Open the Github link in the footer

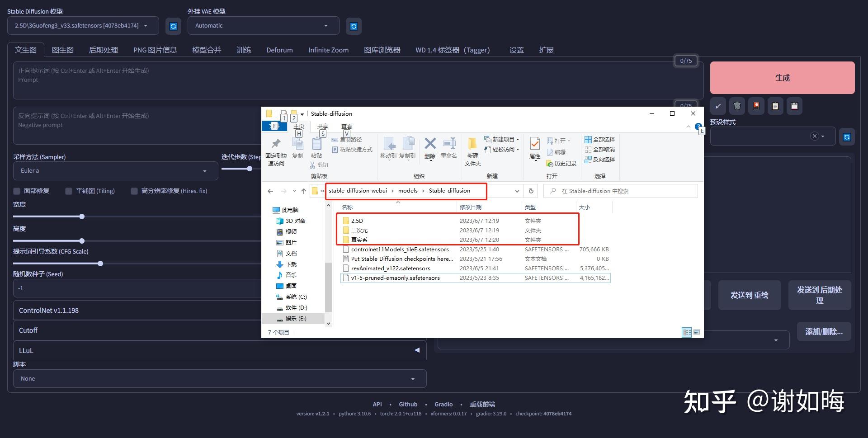408,404
